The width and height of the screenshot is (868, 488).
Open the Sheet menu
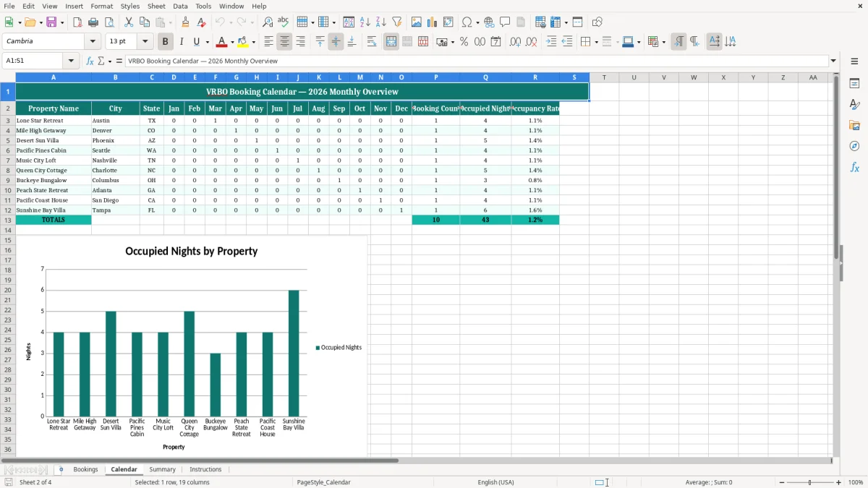pos(156,6)
